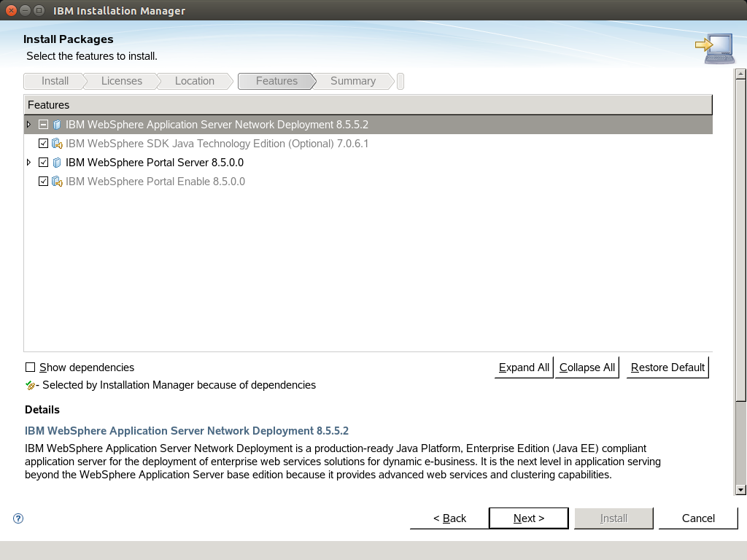Proceed with the Next button
This screenshot has width=747, height=560.
[529, 518]
